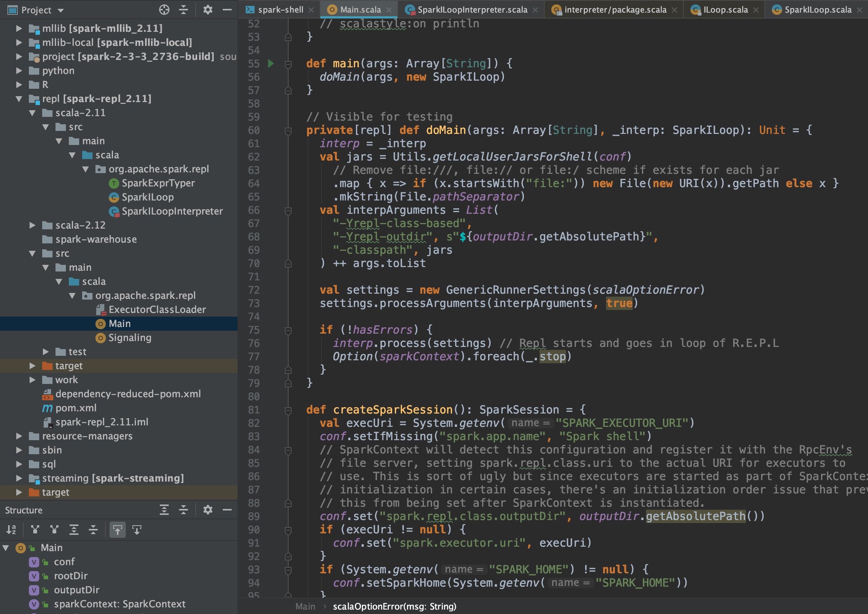
Task: Select SparkILoopInterpreter in project tree
Action: 172,211
